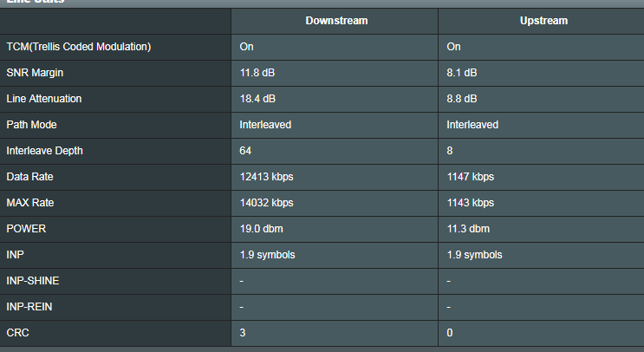The width and height of the screenshot is (644, 352).
Task: Click the Upstream column header
Action: coord(544,21)
